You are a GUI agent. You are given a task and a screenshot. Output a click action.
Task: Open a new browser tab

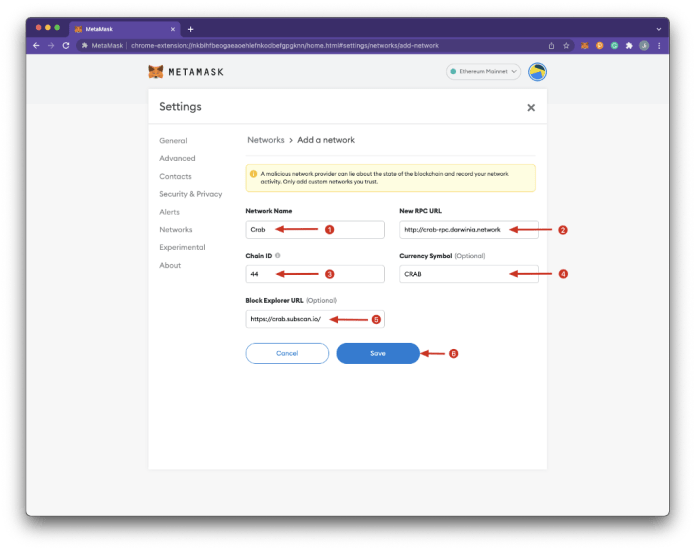[191, 29]
